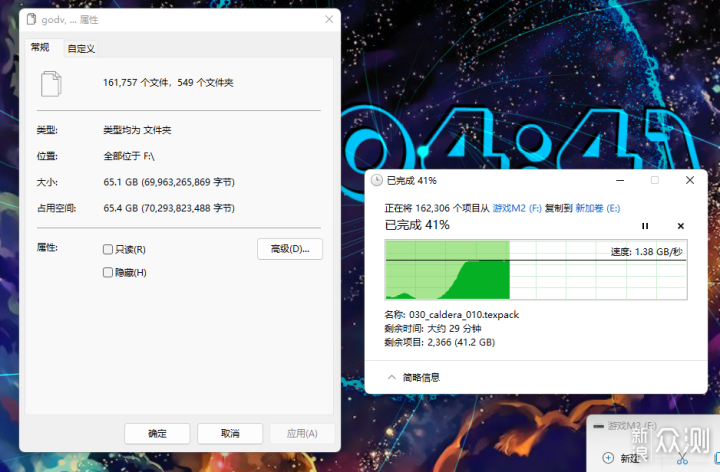Click the copy speed progress graph
This screenshot has height=472, width=720.
point(536,270)
